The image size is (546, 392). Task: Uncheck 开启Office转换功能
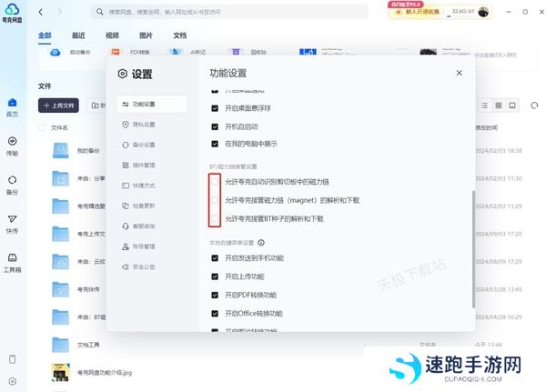(215, 313)
